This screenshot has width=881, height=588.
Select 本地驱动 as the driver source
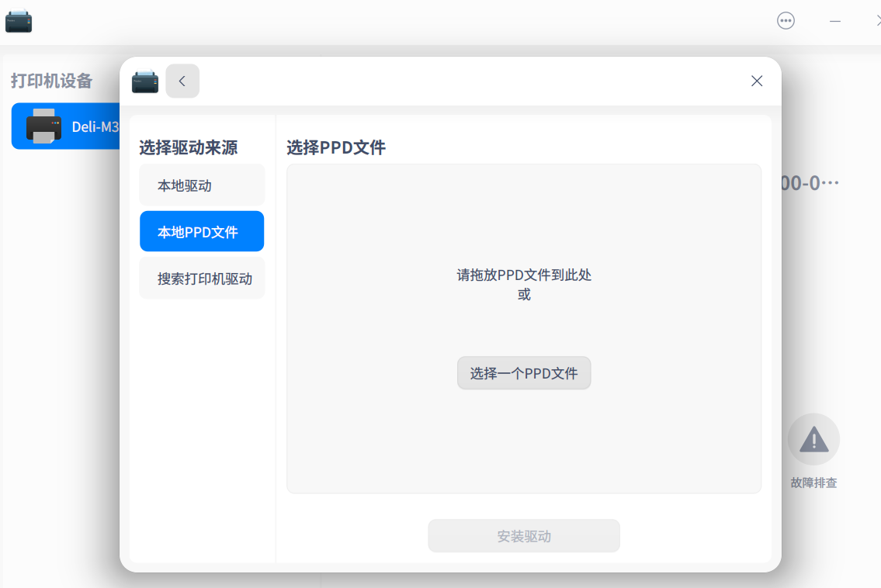tap(202, 185)
